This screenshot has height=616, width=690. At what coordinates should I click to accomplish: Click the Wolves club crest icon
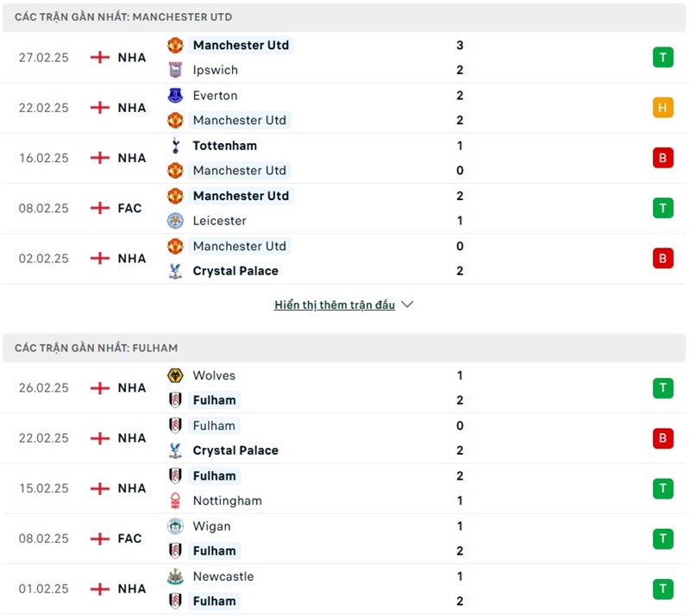click(x=175, y=375)
